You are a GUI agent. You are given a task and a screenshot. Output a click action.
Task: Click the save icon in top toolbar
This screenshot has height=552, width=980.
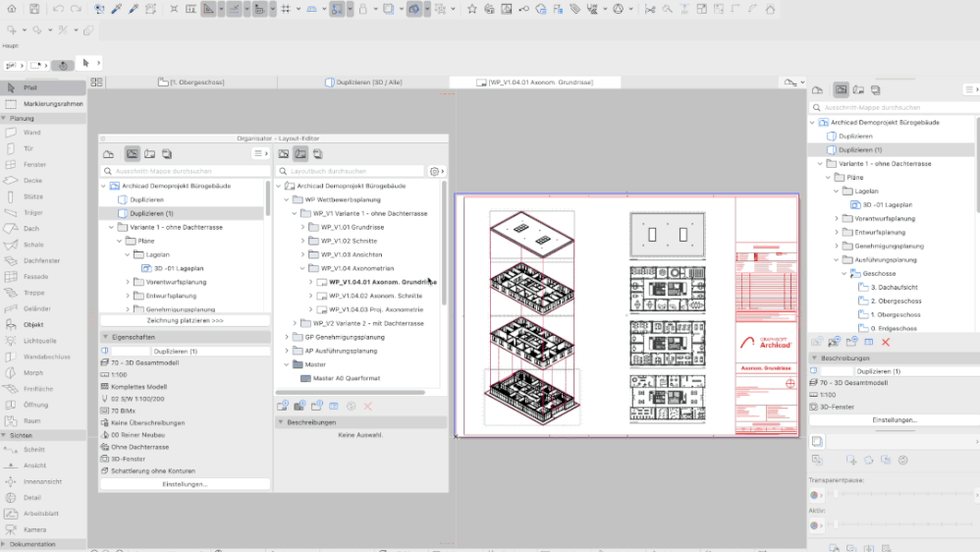click(x=34, y=9)
